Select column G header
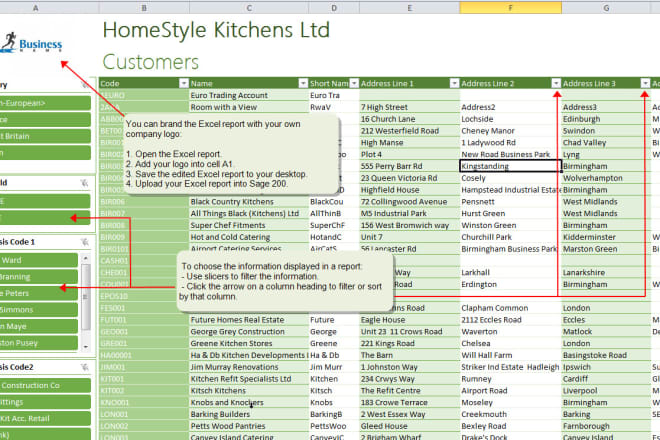The height and width of the screenshot is (440, 660). tap(606, 8)
